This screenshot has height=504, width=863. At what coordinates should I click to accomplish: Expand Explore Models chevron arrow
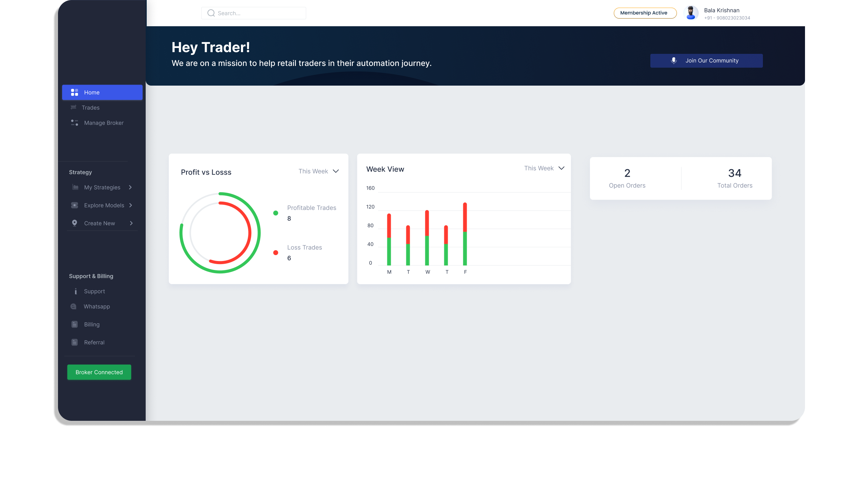click(x=130, y=205)
